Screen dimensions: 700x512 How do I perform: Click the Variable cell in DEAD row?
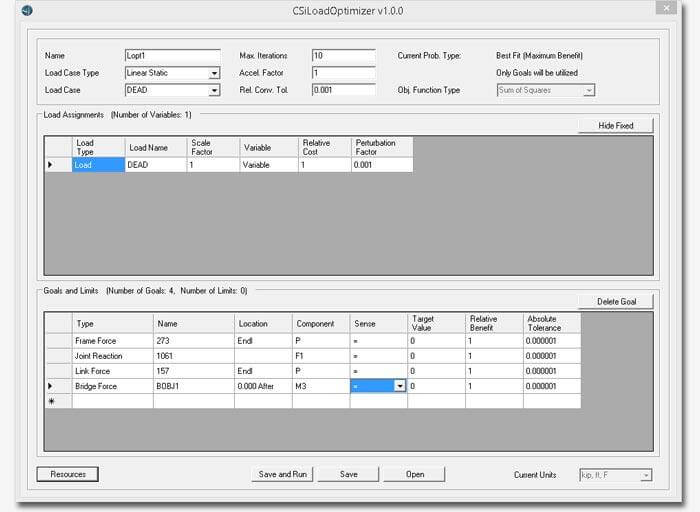(269, 165)
